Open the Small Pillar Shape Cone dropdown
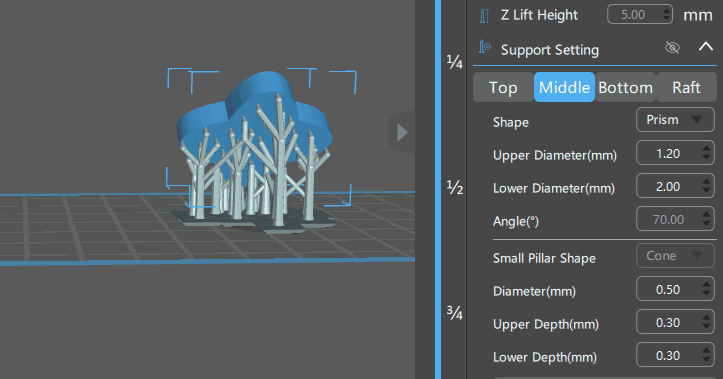 pos(675,256)
